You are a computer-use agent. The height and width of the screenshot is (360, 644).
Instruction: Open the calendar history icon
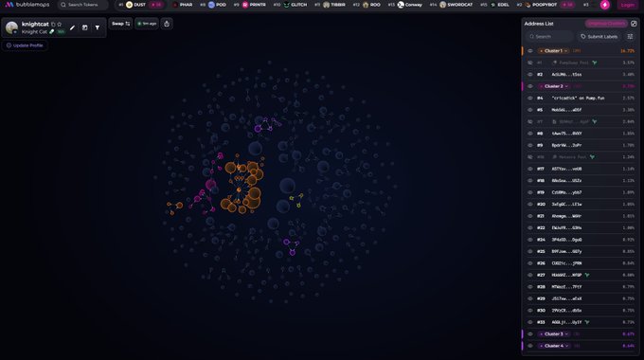[x=84, y=27]
